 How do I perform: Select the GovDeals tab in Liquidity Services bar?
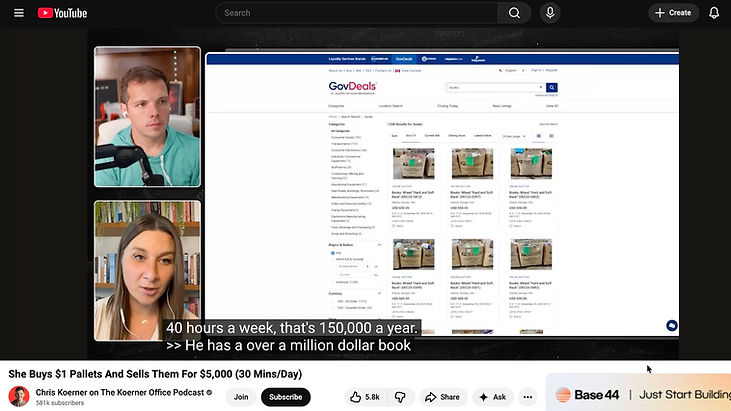tap(404, 59)
